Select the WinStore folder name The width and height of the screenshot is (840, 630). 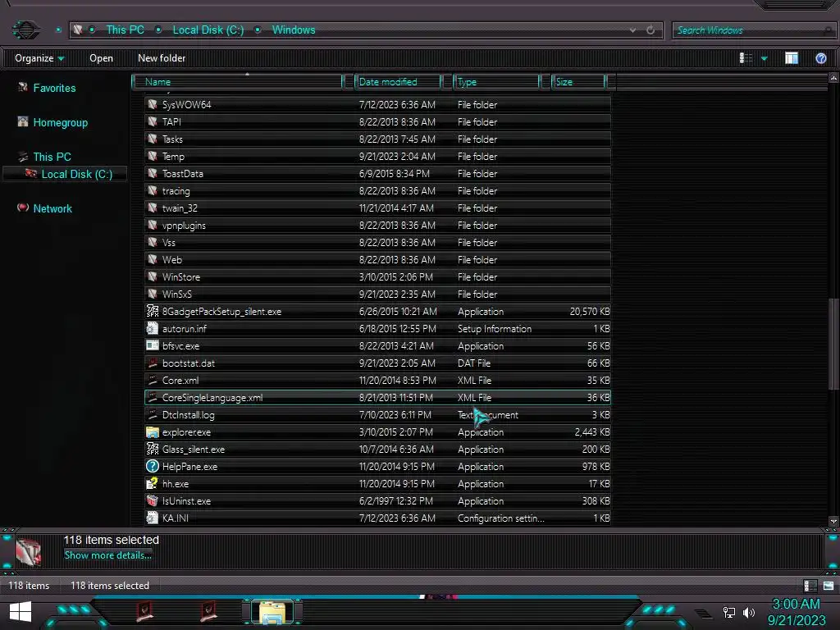(x=181, y=277)
